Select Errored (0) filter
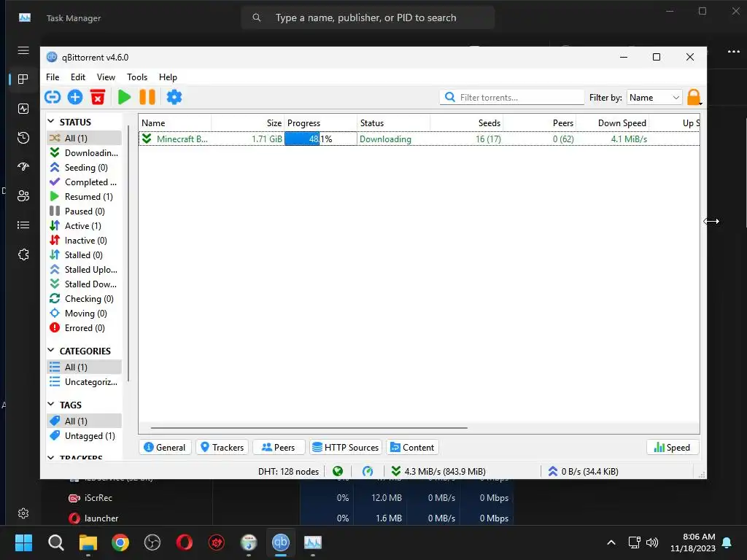This screenshot has width=747, height=560. [85, 328]
